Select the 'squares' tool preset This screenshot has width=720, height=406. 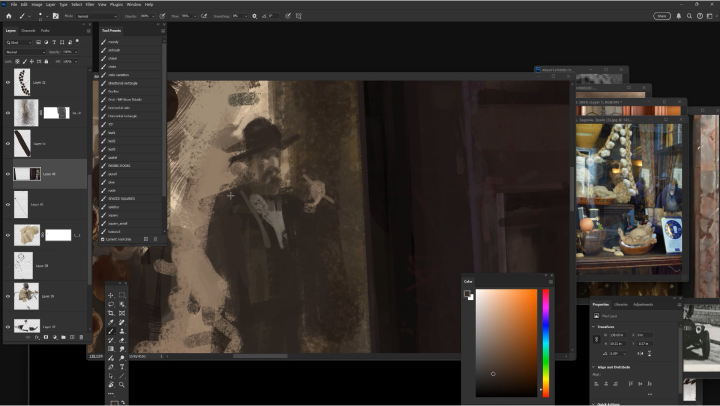coord(131,215)
